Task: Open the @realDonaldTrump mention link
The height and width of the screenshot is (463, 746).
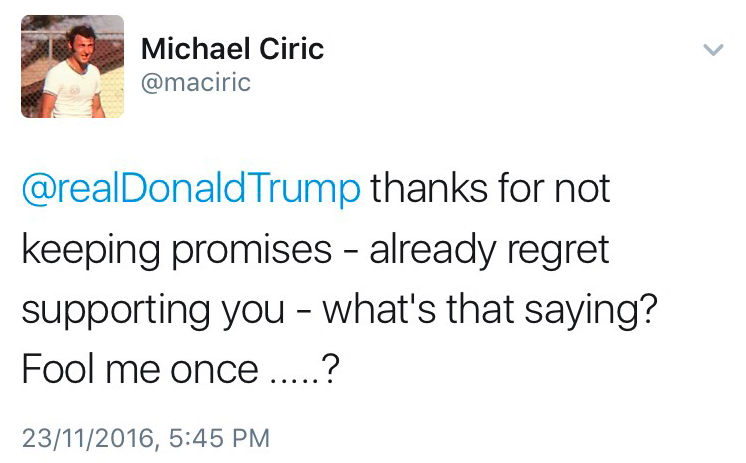Action: pyautogui.click(x=191, y=190)
